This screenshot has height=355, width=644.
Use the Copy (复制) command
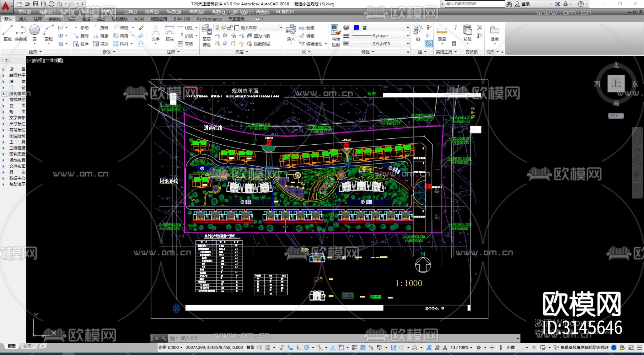pos(81,36)
